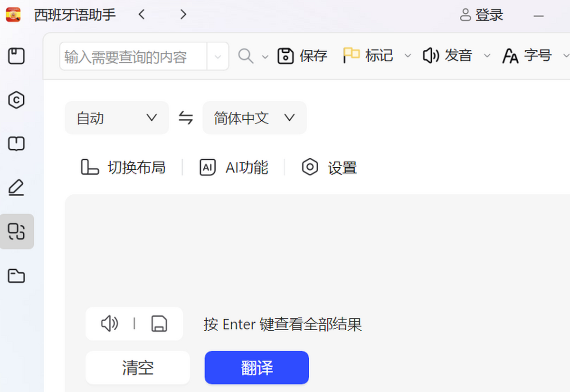Expand the 字号 font size dropdown arrow

click(x=567, y=56)
